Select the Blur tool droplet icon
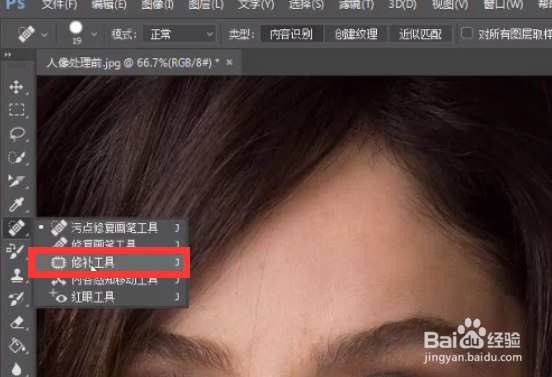Screen dimensions: 552x377 [16, 369]
